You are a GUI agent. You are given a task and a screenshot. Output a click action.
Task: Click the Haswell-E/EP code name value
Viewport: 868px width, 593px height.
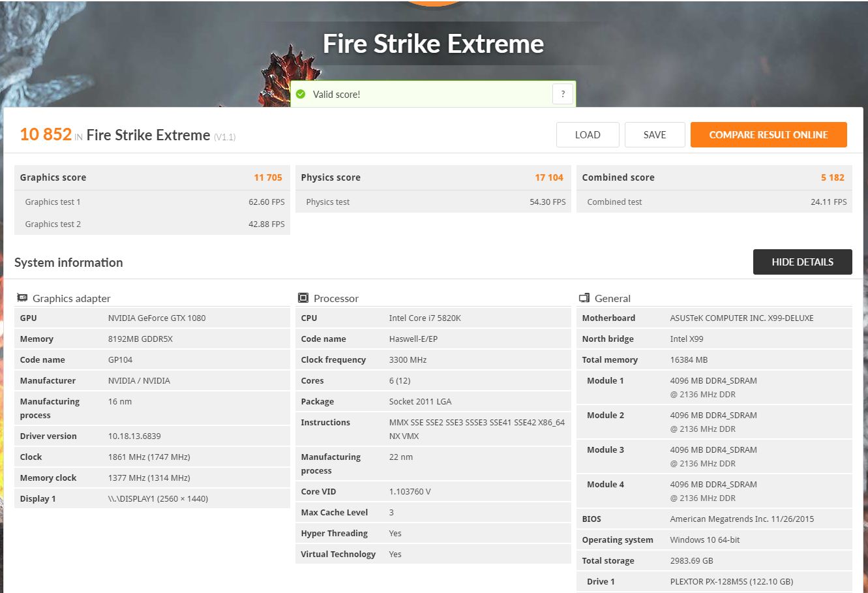413,339
